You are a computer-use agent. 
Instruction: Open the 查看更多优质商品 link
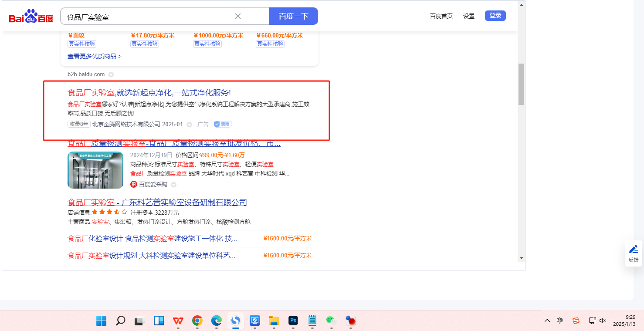pos(94,56)
